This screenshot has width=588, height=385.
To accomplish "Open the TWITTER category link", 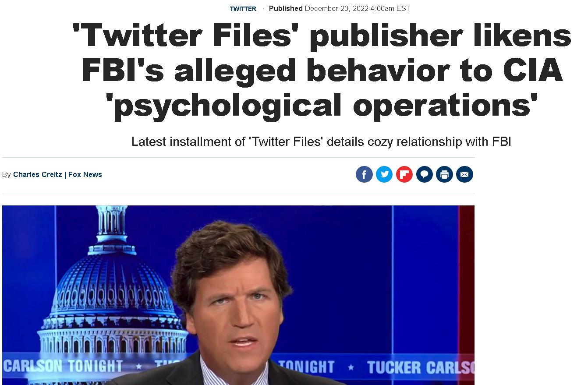I will [243, 9].
